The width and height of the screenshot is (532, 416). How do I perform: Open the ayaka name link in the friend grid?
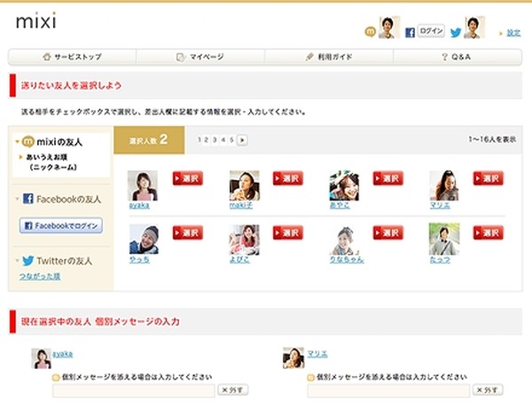click(139, 206)
